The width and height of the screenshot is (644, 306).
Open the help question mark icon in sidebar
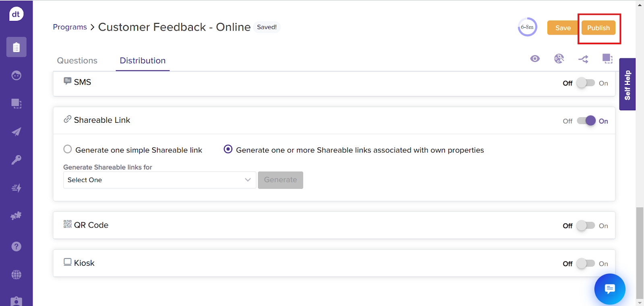point(16,246)
